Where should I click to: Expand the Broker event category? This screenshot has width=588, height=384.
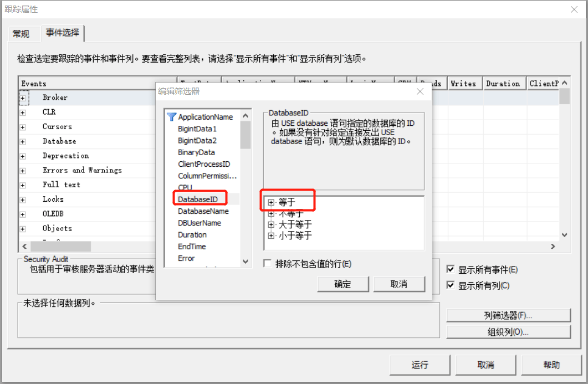pos(22,97)
